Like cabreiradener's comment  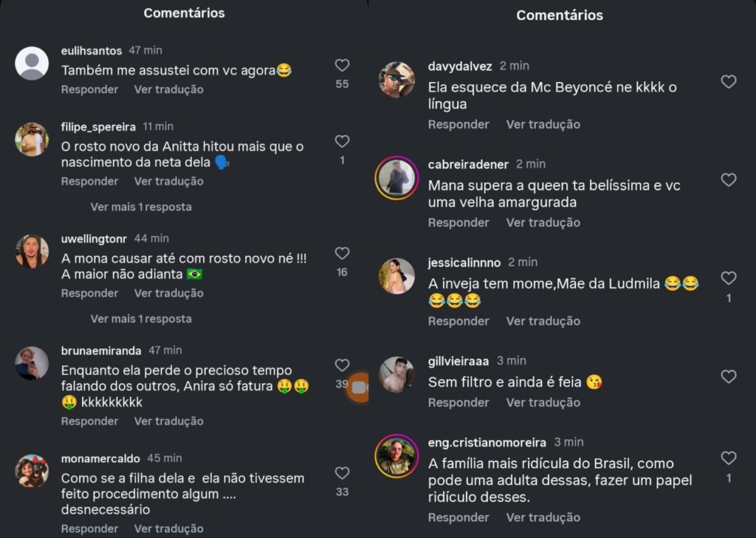728,180
